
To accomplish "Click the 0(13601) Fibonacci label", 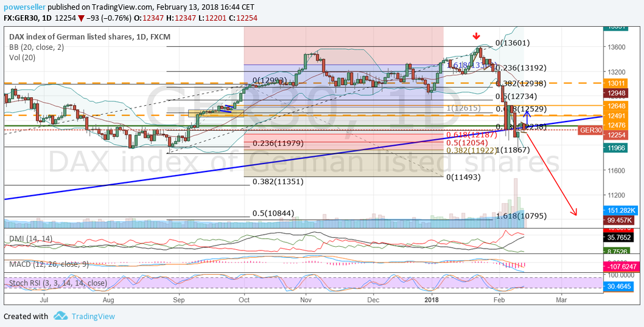I will click(x=512, y=43).
